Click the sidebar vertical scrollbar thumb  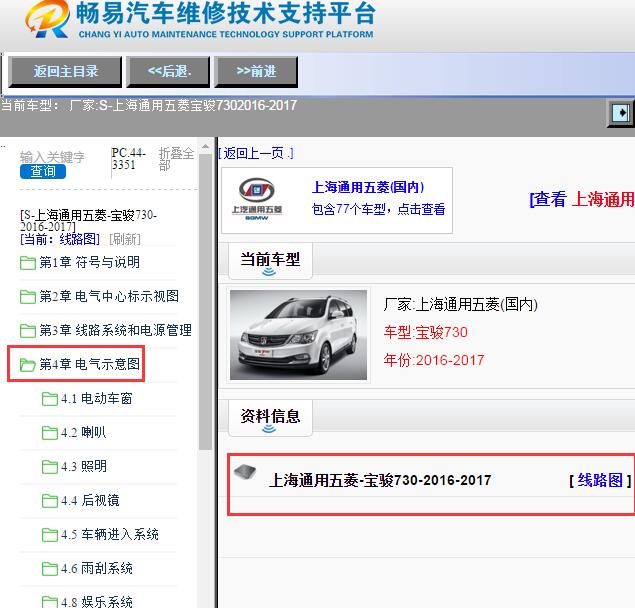(205, 302)
